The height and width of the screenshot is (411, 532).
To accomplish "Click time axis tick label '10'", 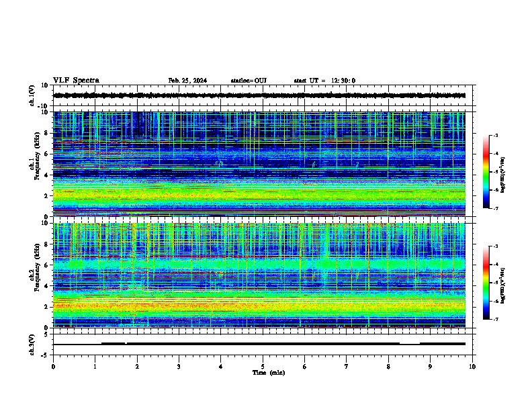I will (472, 367).
